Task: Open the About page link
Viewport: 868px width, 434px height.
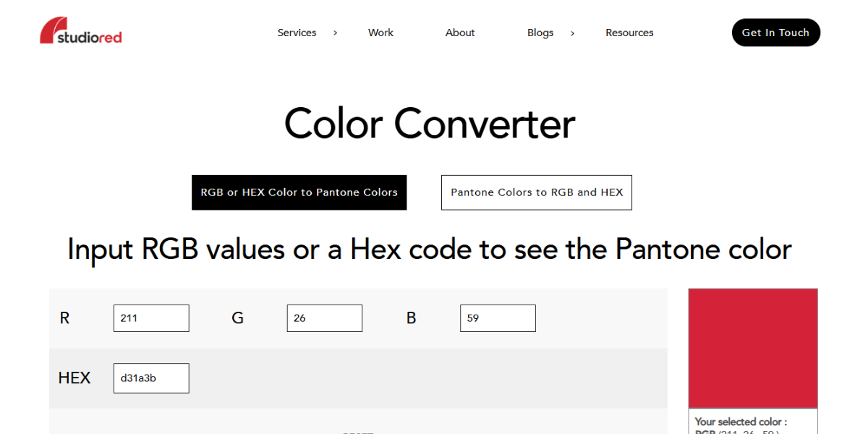Action: click(x=460, y=33)
